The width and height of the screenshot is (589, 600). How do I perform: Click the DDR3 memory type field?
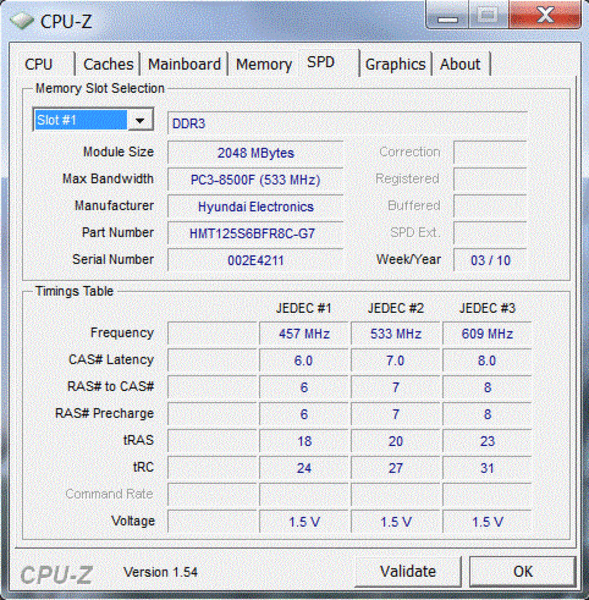pyautogui.click(x=348, y=123)
